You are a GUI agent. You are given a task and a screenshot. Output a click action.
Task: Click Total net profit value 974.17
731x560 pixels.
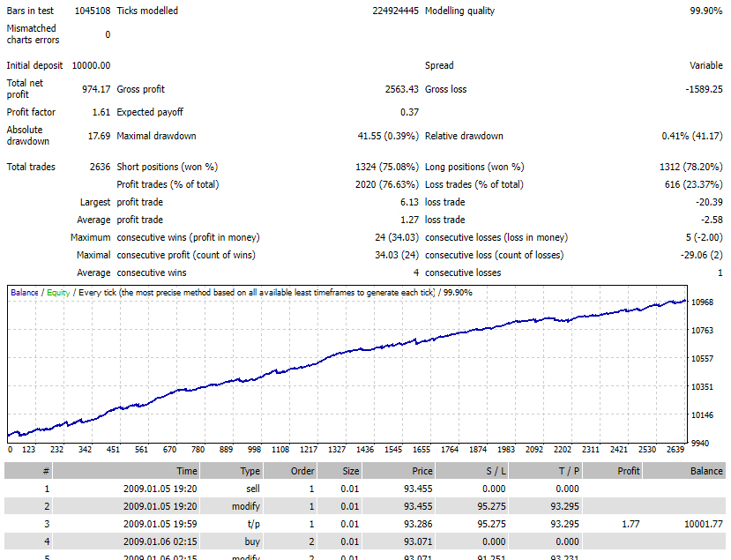96,88
